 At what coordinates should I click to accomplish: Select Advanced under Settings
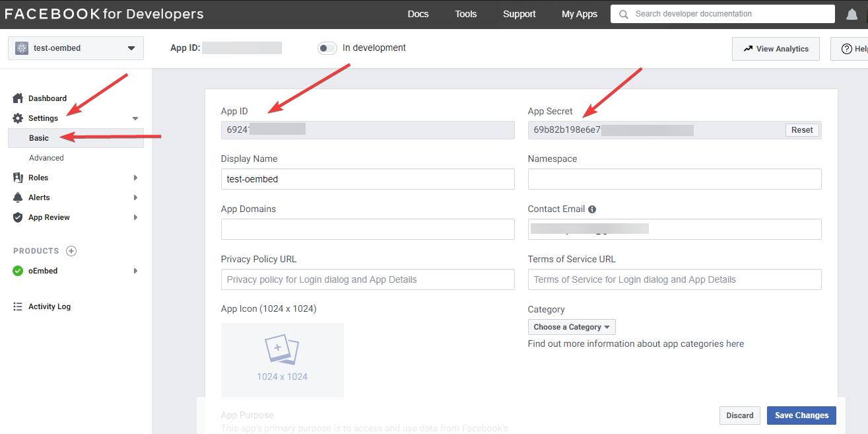46,158
